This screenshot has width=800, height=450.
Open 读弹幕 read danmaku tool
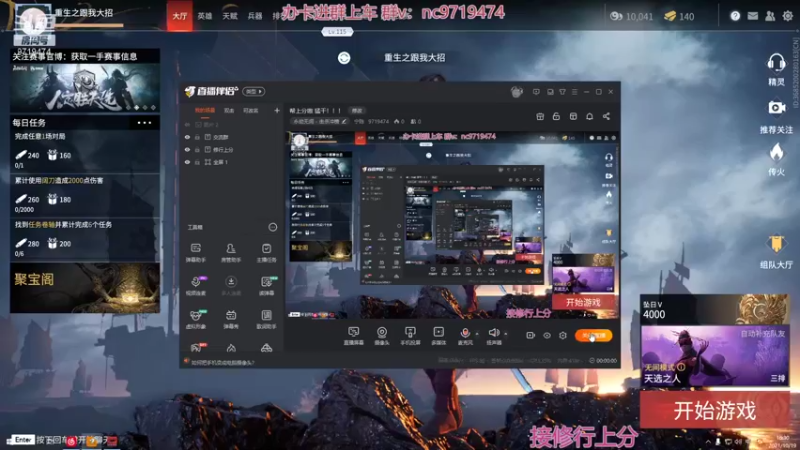click(x=266, y=286)
